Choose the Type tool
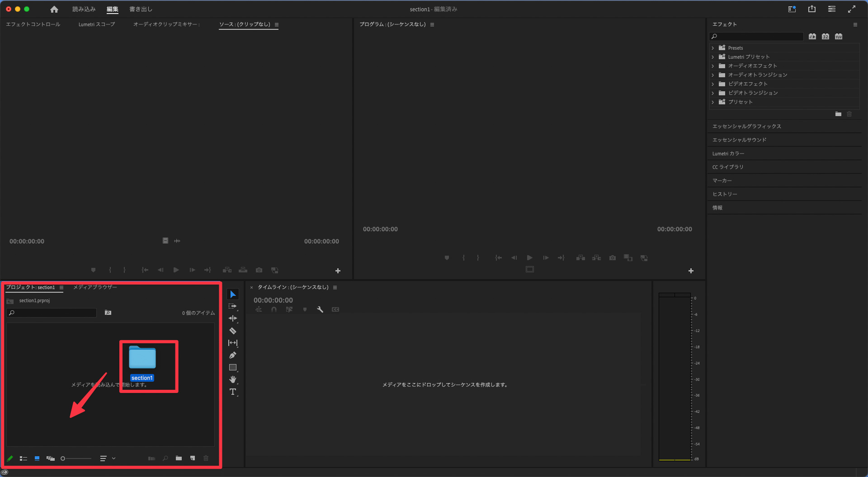 coord(233,392)
